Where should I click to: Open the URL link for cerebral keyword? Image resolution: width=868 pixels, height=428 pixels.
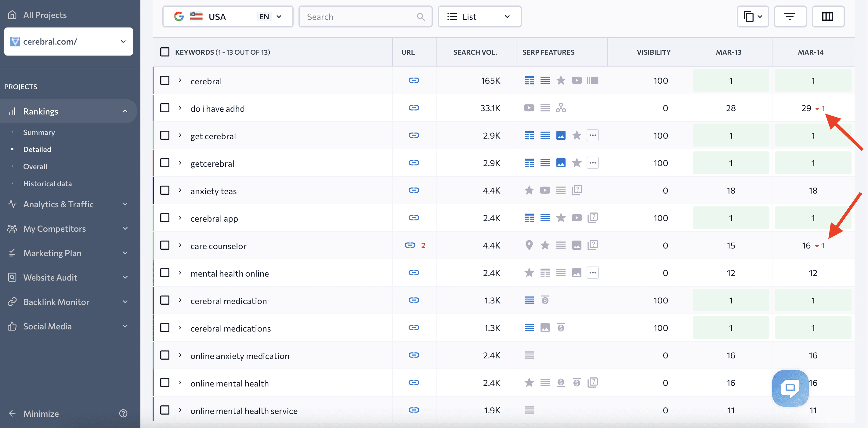(x=414, y=80)
